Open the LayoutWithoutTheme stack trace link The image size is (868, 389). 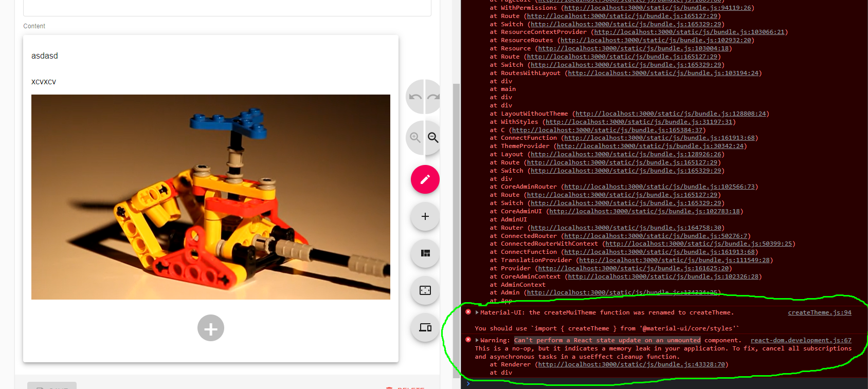click(671, 114)
